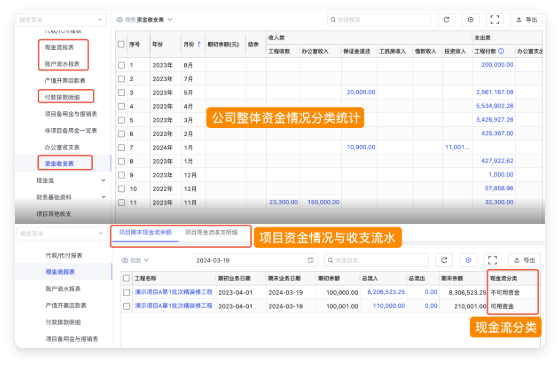560x367 pixels.
Task: Tick the select-all checkbox in the upper table header
Action: click(x=121, y=44)
